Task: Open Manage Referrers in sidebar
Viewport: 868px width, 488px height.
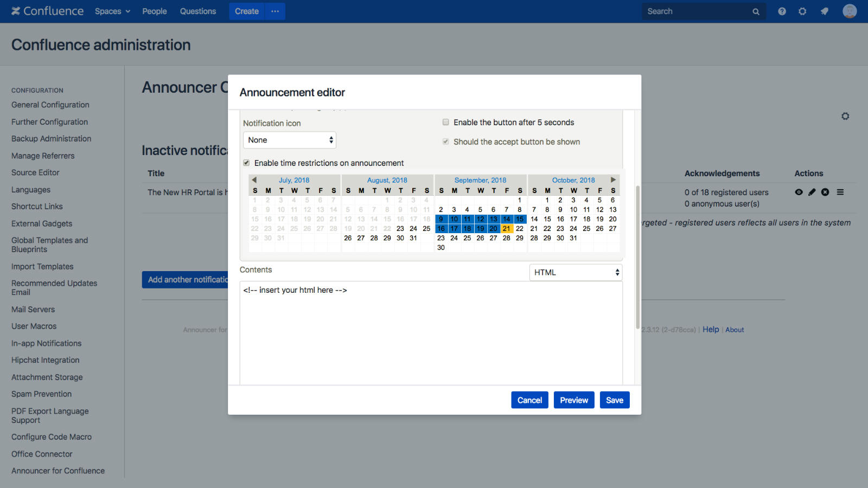Action: 43,156
